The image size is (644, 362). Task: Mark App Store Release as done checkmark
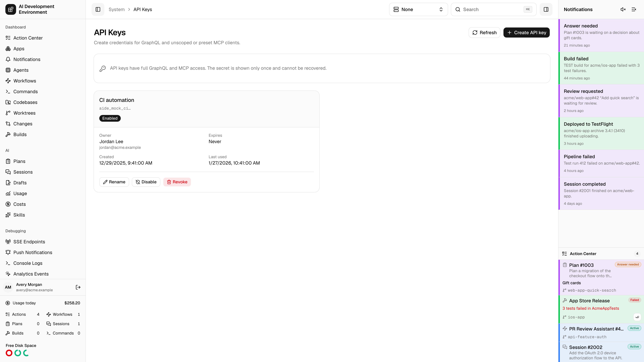637,317
